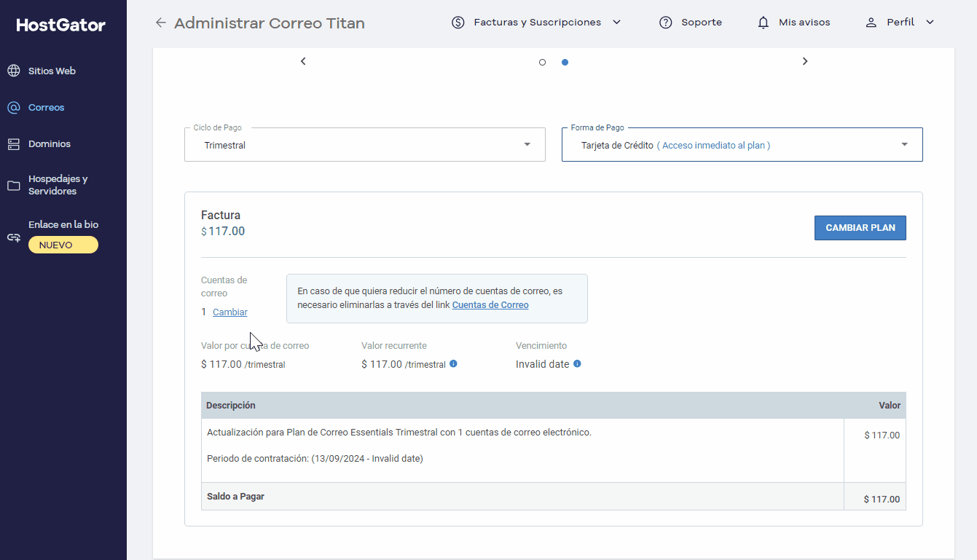
Task: Click the info icon next to Invalid date
Action: tap(577, 363)
